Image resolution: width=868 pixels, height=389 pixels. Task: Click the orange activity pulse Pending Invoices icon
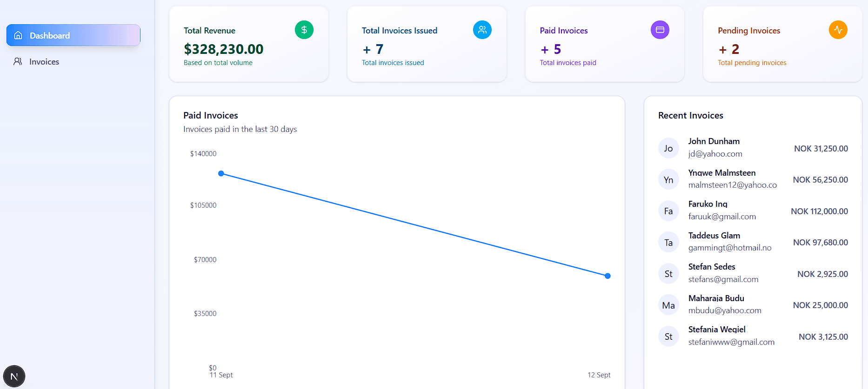coord(838,30)
